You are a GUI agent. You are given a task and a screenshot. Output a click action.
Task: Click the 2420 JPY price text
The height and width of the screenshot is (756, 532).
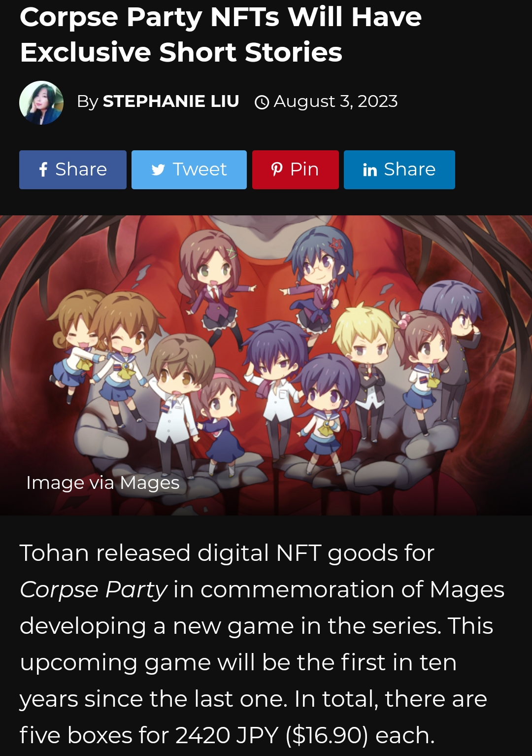pyautogui.click(x=227, y=735)
